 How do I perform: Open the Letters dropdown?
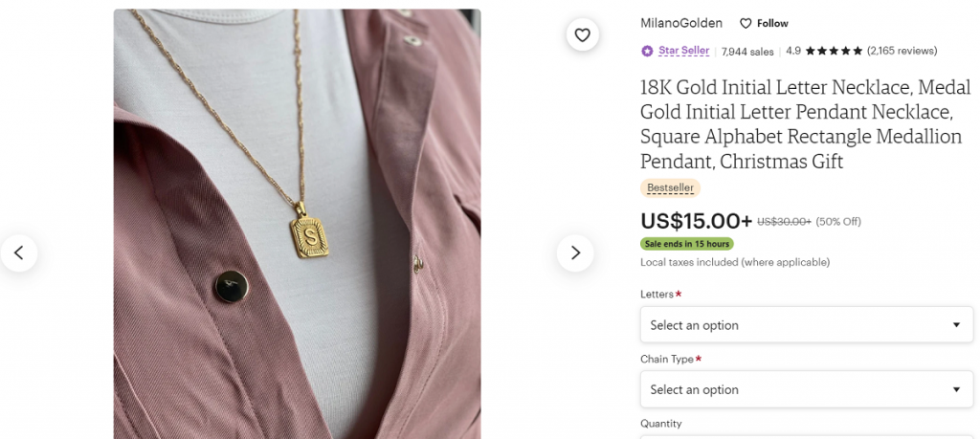coord(806,325)
